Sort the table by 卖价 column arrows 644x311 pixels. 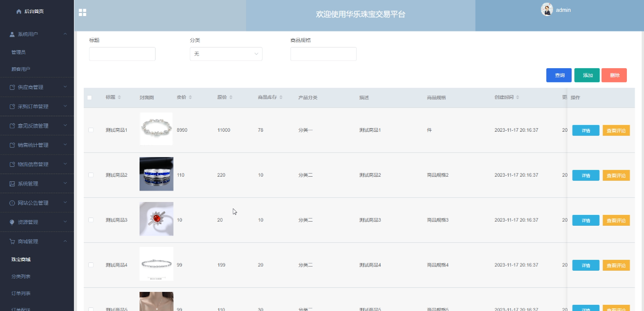[x=190, y=98]
